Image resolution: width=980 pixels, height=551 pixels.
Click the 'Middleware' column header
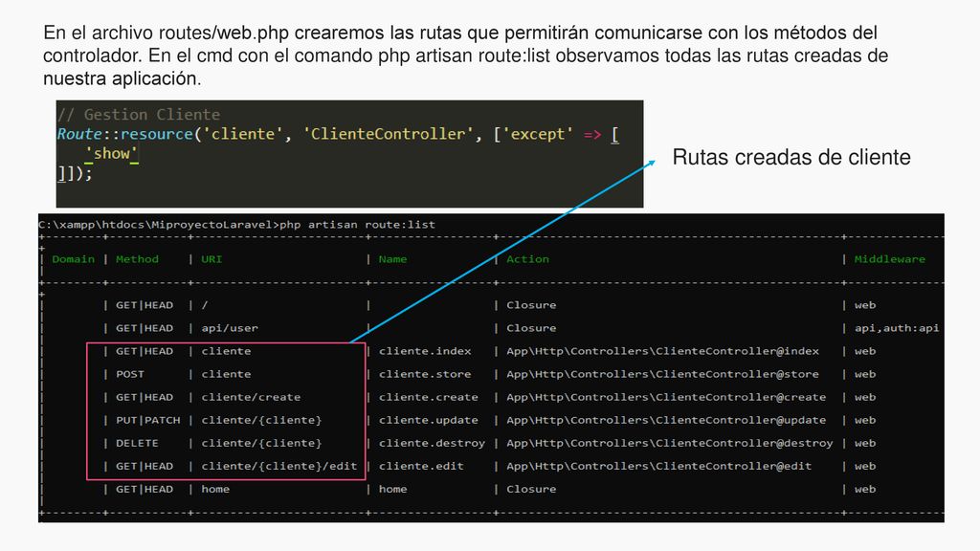click(889, 258)
